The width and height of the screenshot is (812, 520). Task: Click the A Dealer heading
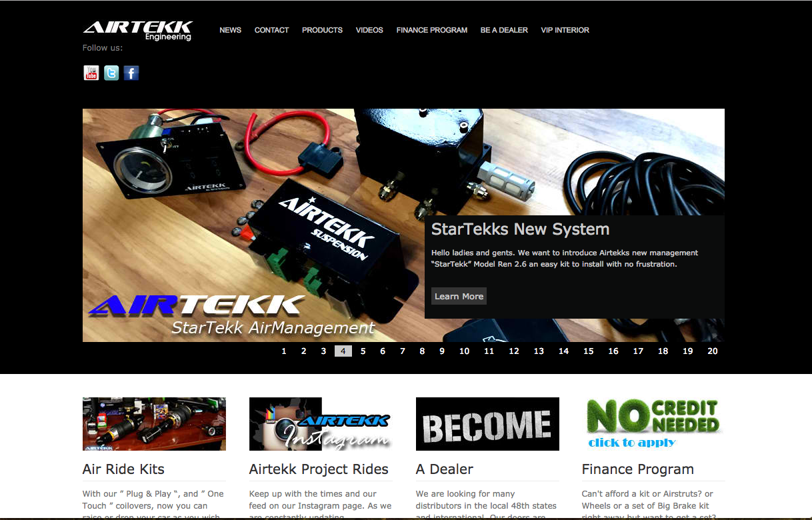[x=445, y=469]
